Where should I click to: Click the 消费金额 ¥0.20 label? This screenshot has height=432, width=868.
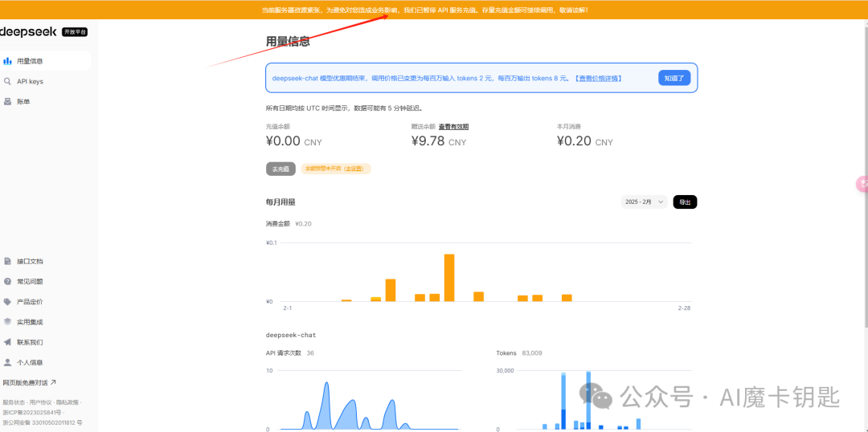coord(289,223)
